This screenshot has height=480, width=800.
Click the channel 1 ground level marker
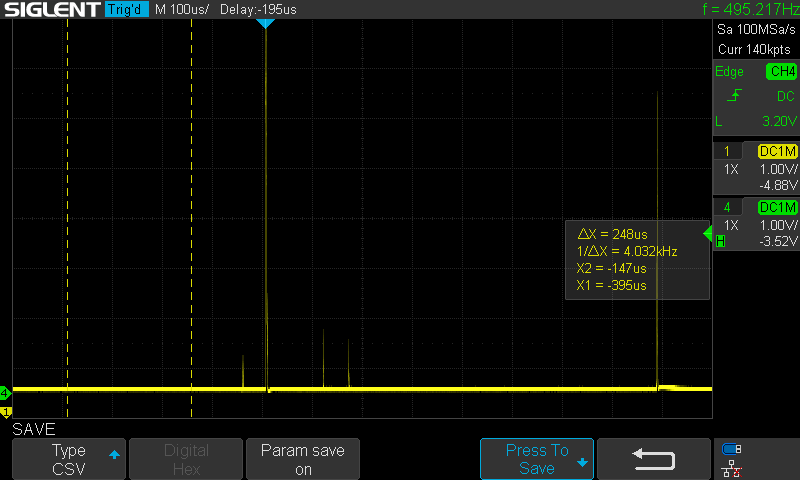6,412
